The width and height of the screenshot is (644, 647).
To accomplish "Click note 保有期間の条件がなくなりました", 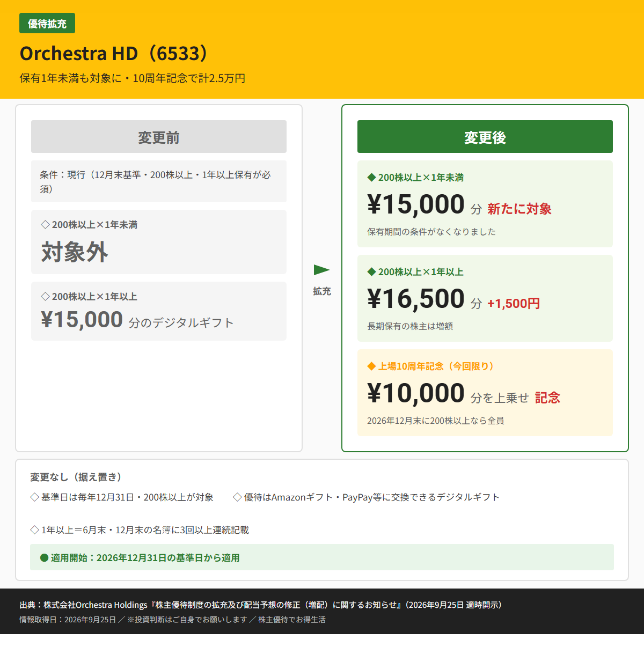I will pos(431,232).
